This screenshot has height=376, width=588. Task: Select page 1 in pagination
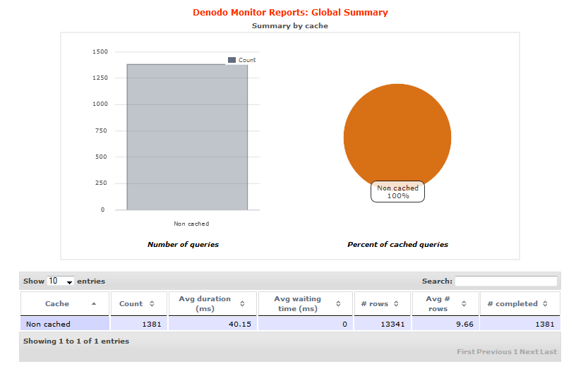click(515, 351)
